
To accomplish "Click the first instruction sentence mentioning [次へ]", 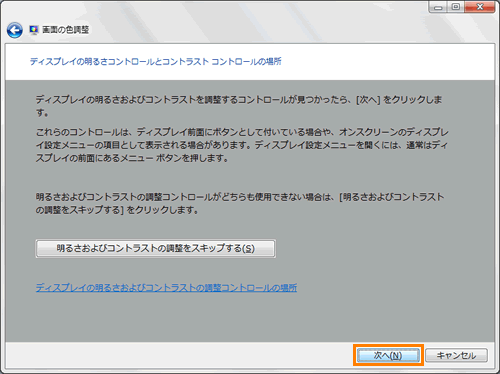I will click(239, 106).
